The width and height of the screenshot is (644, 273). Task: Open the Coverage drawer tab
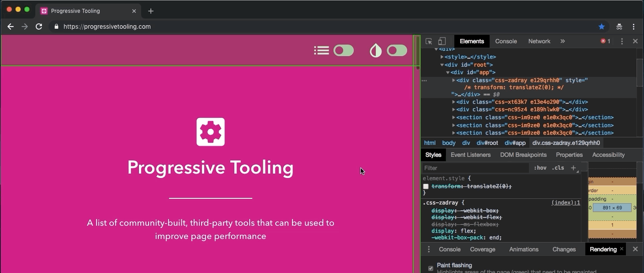pos(483,249)
